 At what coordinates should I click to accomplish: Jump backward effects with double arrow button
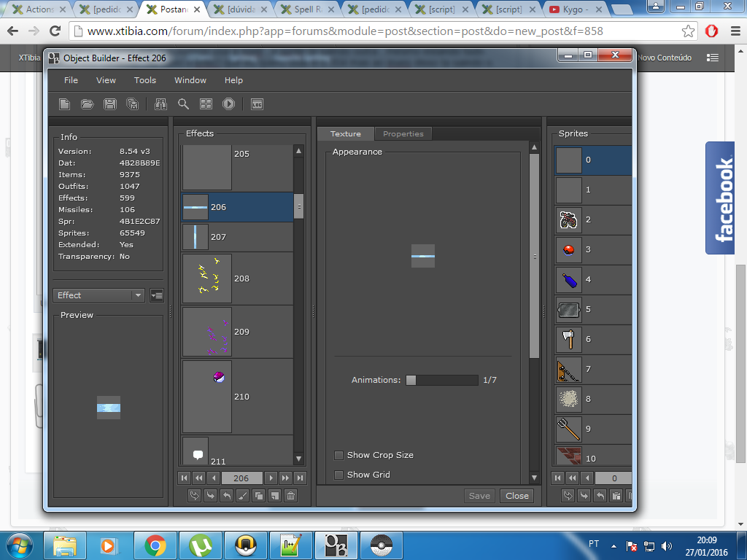coord(199,478)
